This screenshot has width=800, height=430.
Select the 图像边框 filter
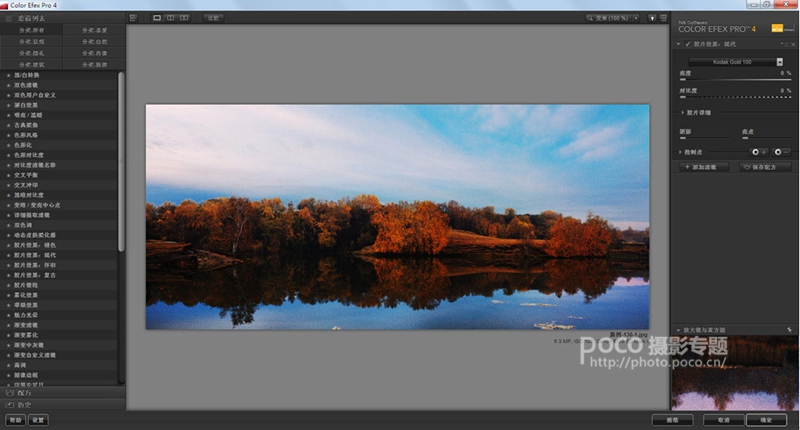pos(59,375)
